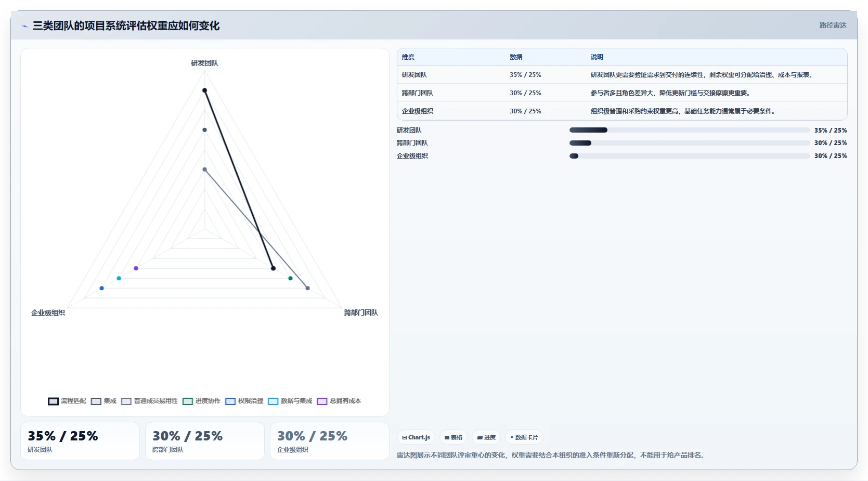Screen dimensions: 868x481
Task: Click the black data point atop 研发团队 axis
Action: pos(204,90)
